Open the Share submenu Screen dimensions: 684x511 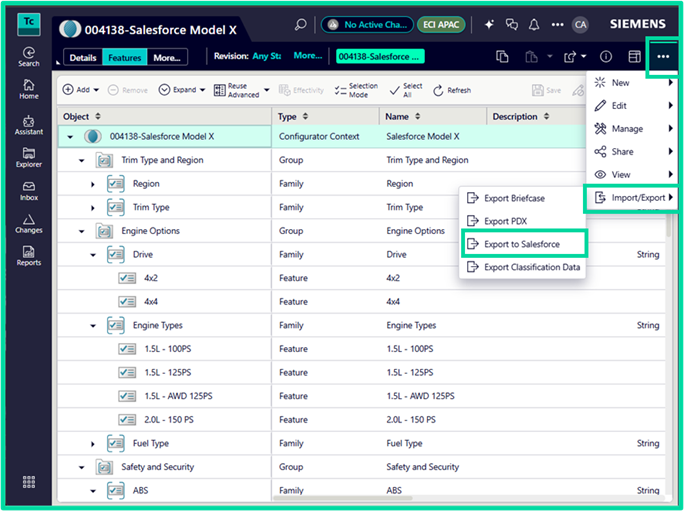pos(633,151)
